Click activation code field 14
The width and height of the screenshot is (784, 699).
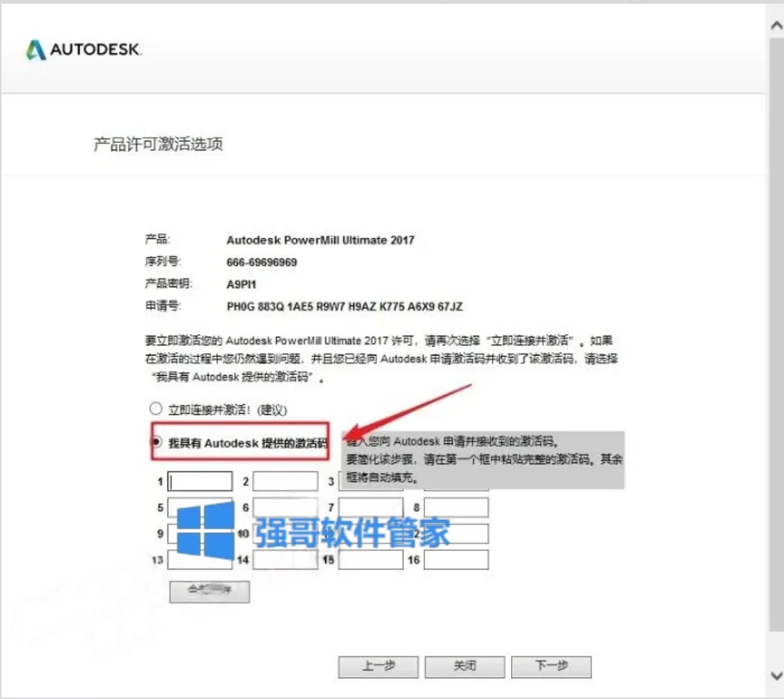point(286,560)
